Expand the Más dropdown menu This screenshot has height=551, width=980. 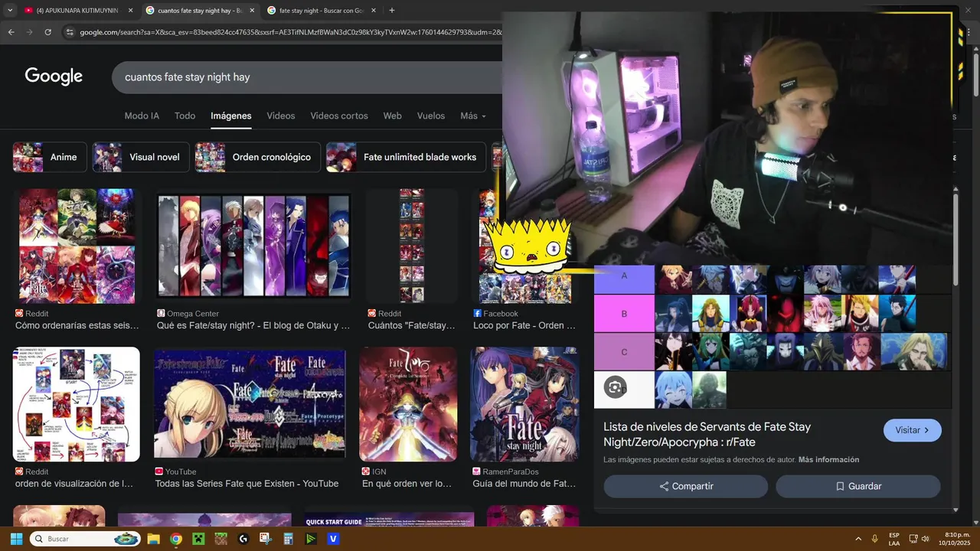tap(472, 116)
